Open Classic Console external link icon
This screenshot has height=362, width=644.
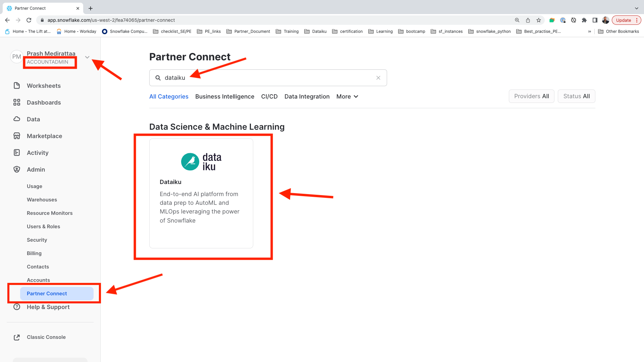coord(17,337)
